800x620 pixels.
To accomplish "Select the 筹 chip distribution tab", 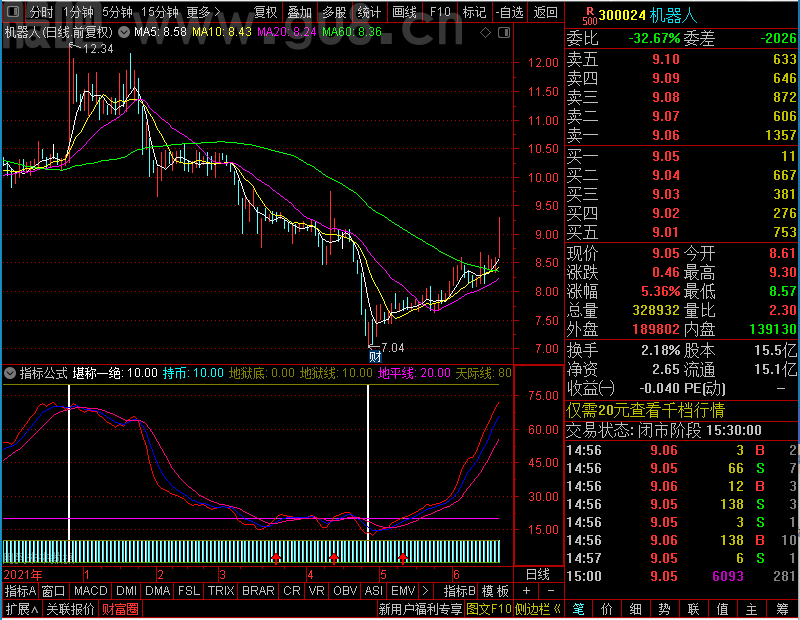I will 782,609.
